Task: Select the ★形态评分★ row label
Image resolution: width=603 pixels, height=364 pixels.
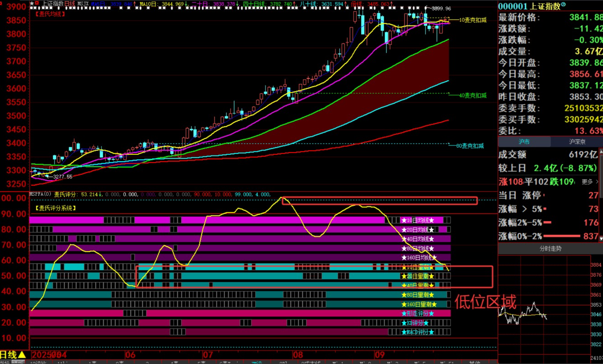Action: [417, 314]
